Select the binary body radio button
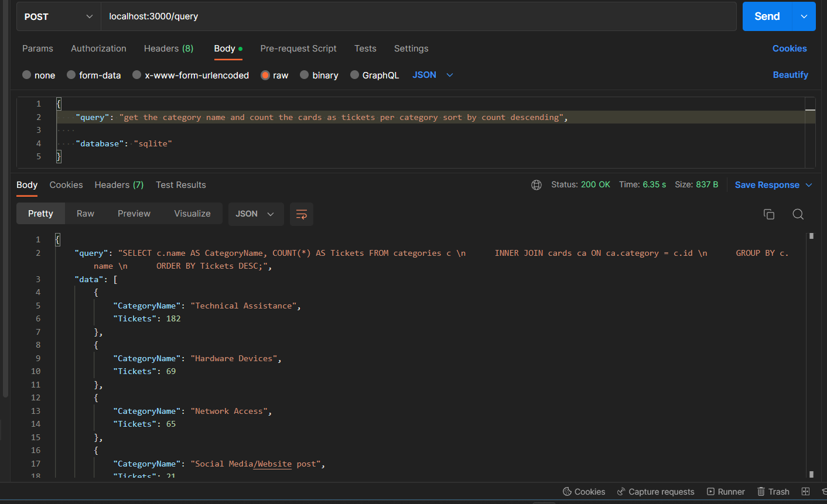 point(305,75)
